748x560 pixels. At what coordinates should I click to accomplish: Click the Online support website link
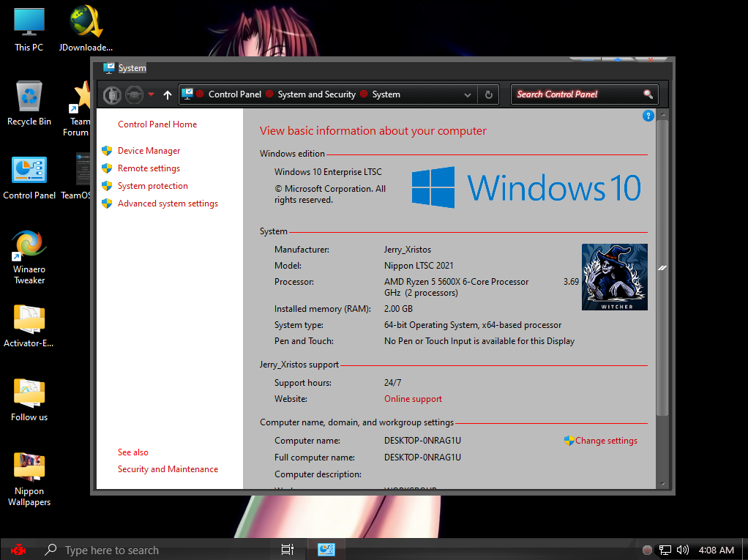point(413,399)
